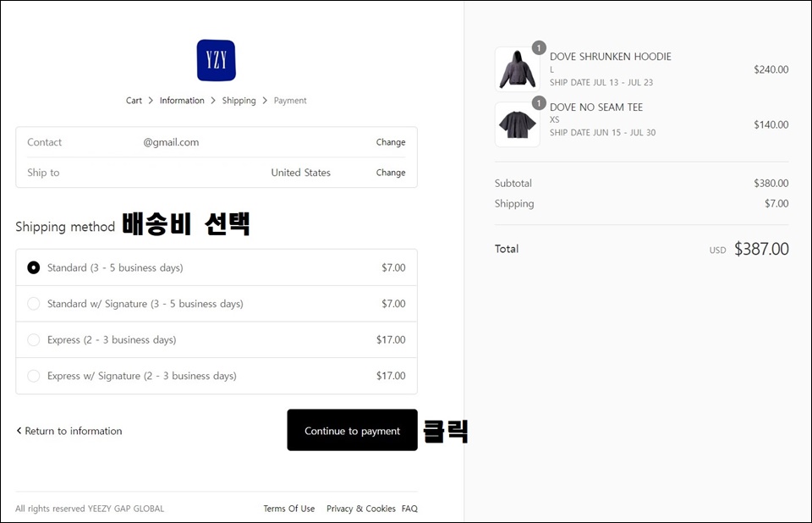
Task: Change the Ship to address
Action: [391, 173]
